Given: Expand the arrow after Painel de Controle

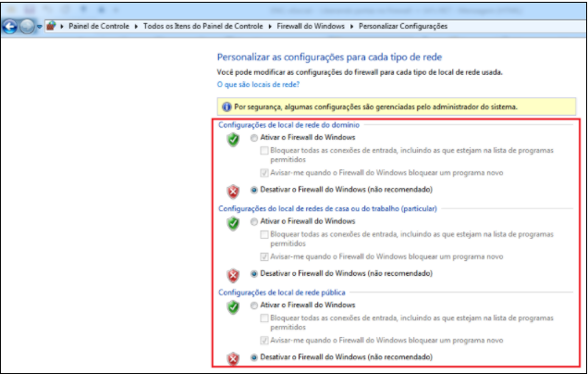Looking at the screenshot, I should [136, 26].
